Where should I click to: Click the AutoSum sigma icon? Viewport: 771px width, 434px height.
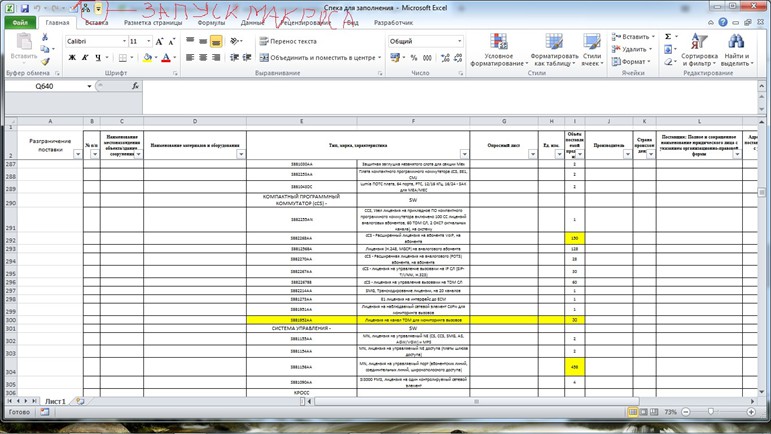(x=668, y=37)
